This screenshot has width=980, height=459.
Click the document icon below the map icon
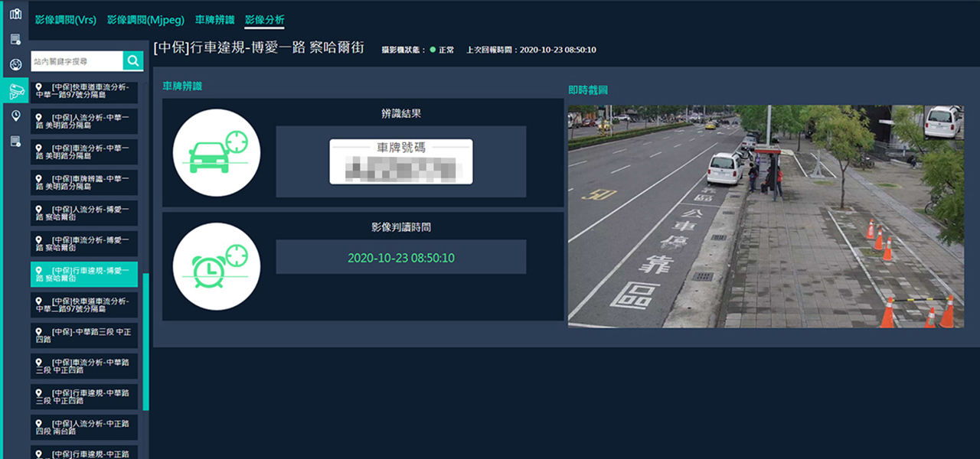coord(15,39)
